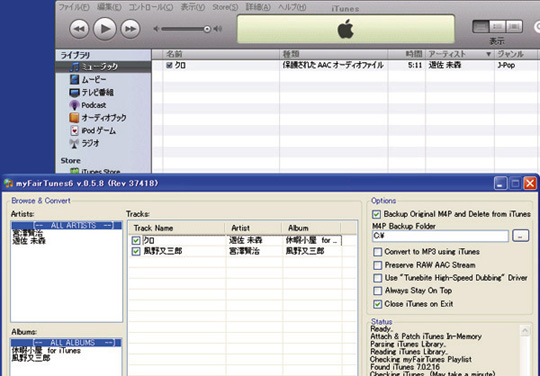
Task: Click the low volume speaker icon
Action: coord(156,29)
